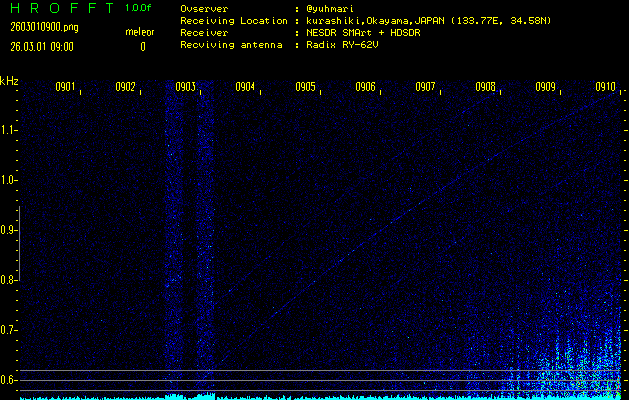The width and height of the screenshot is (629, 400).
Task: Click the 0908 time marker
Action: tap(485, 87)
